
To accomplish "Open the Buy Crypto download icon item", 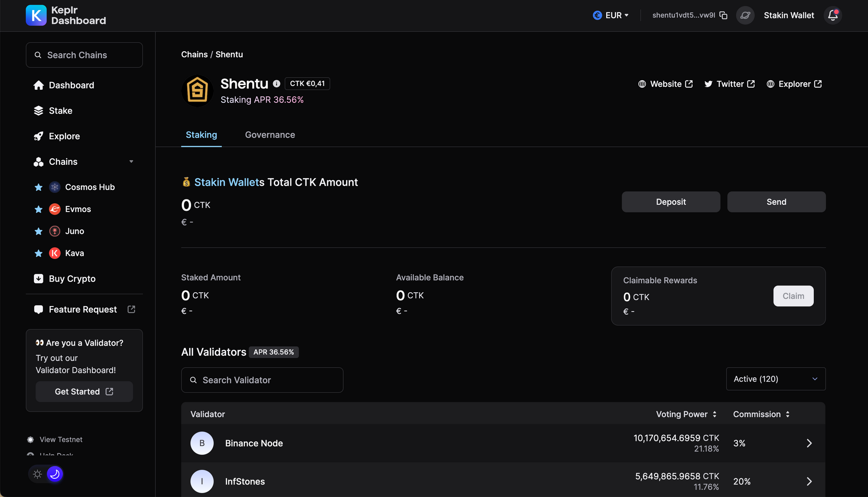I will coord(72,279).
